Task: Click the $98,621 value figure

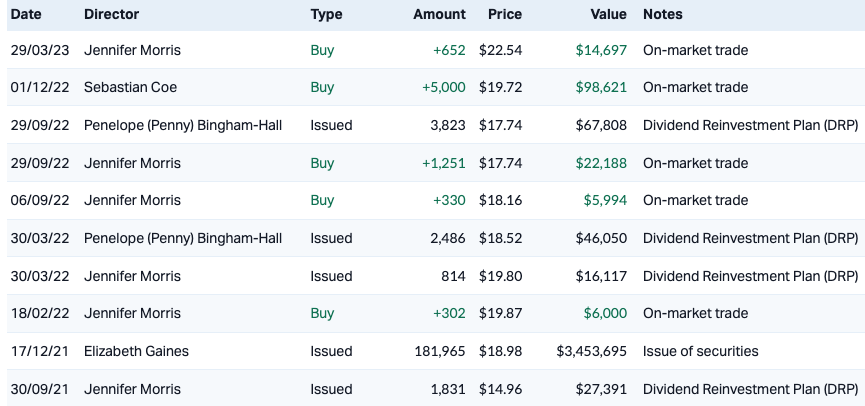Action: point(601,87)
